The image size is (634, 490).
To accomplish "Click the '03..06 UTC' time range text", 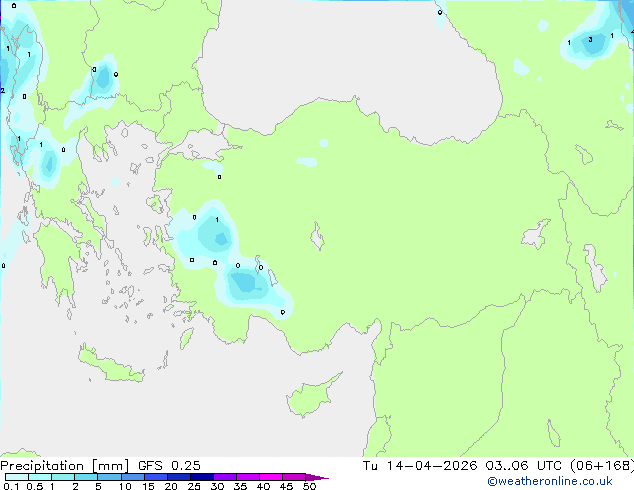I will 523,466.
